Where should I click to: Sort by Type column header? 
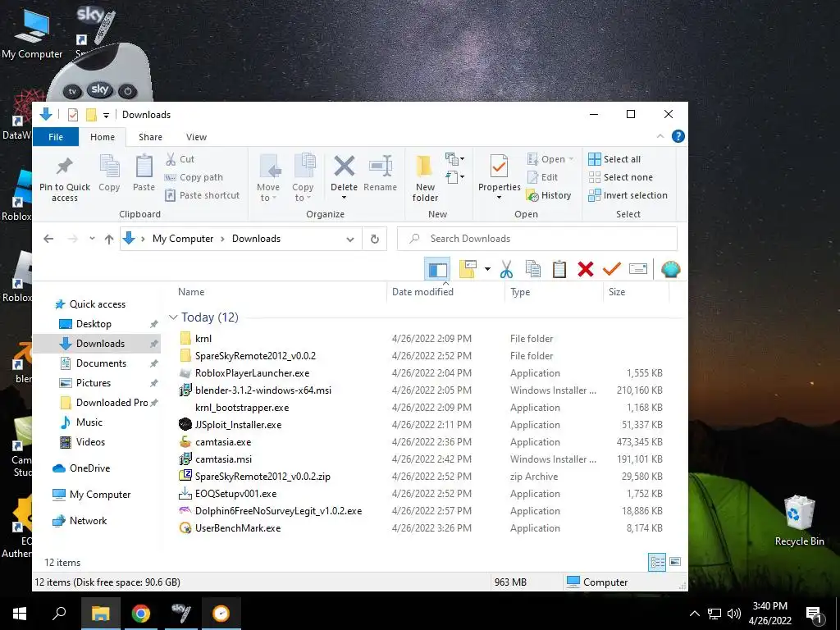520,292
